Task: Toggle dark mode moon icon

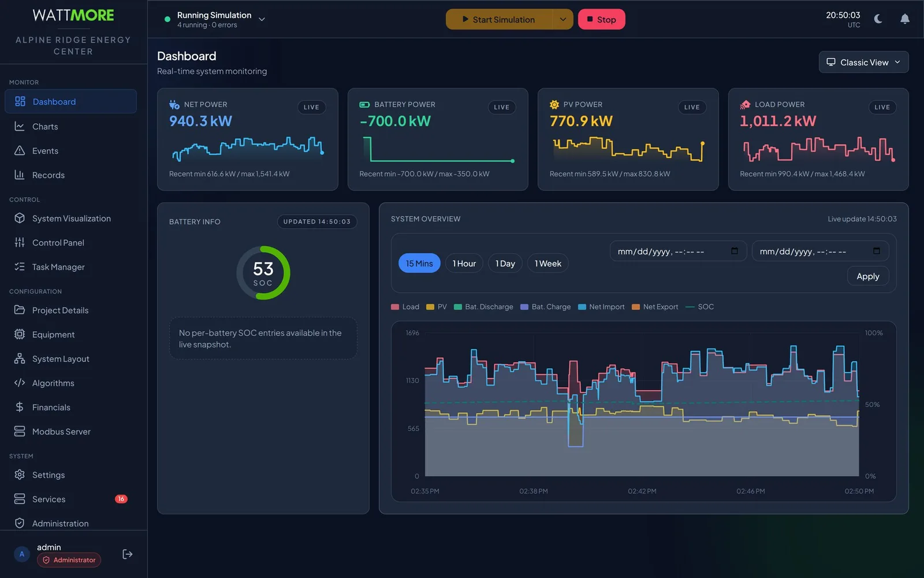Action: click(878, 19)
